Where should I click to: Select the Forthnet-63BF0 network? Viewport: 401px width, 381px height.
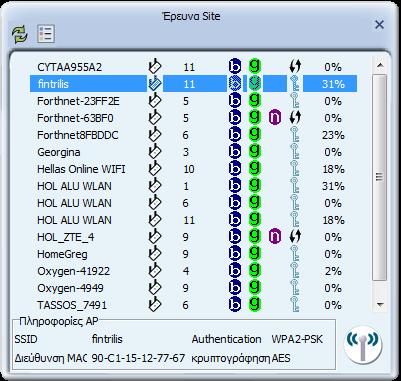[x=75, y=118]
